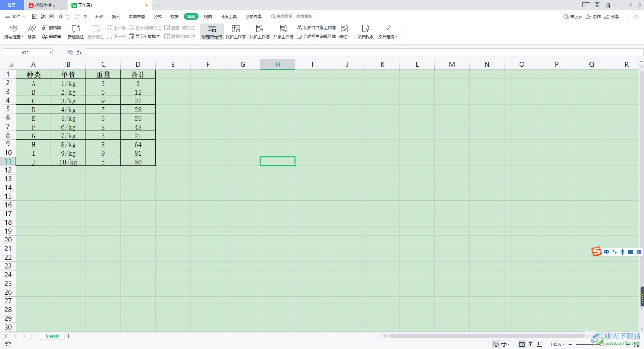Open a new document tab with plus
The height and width of the screenshot is (349, 644).
click(158, 5)
